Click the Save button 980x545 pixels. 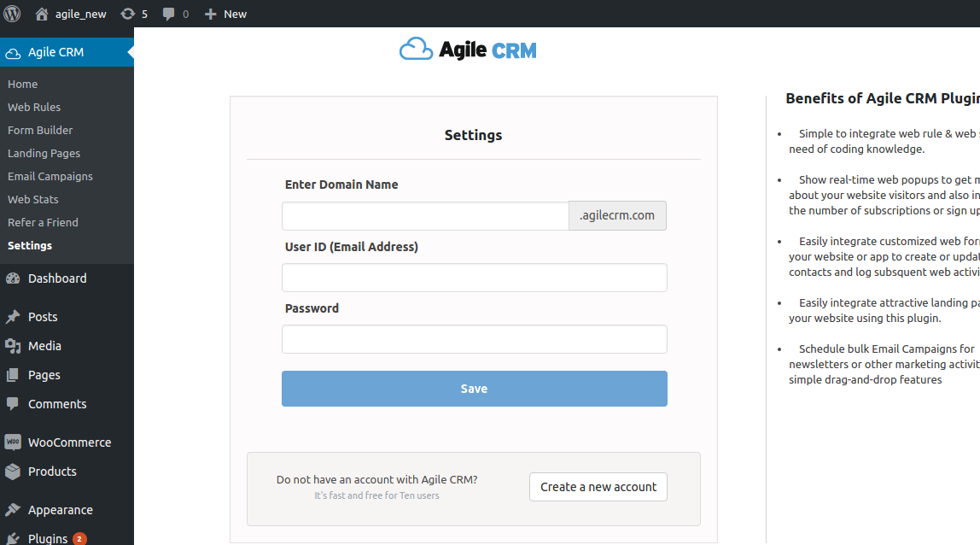(475, 389)
